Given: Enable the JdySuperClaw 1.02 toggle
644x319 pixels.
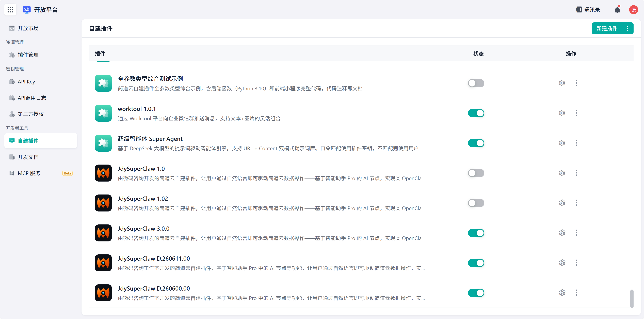Looking at the screenshot, I should pos(476,203).
